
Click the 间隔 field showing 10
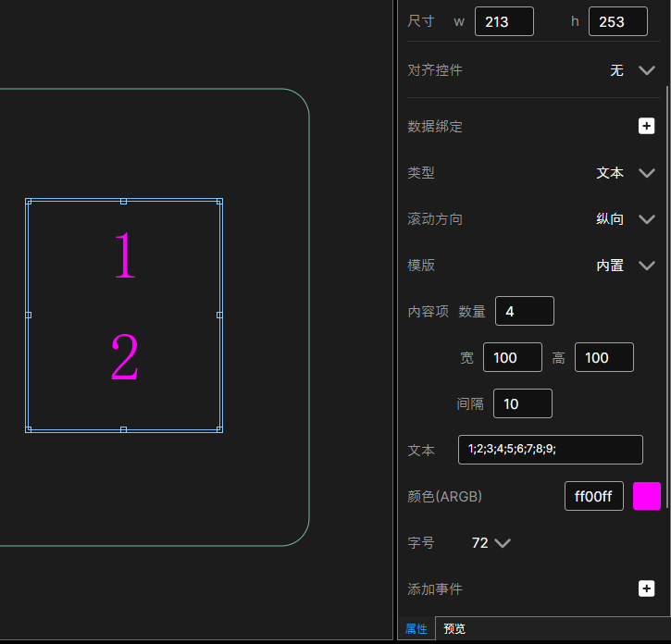[523, 403]
